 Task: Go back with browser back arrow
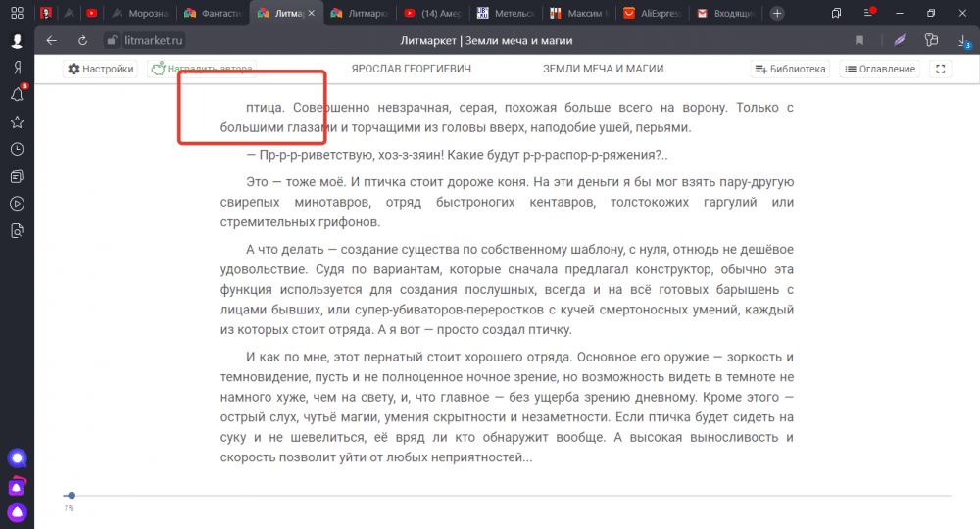click(x=52, y=41)
